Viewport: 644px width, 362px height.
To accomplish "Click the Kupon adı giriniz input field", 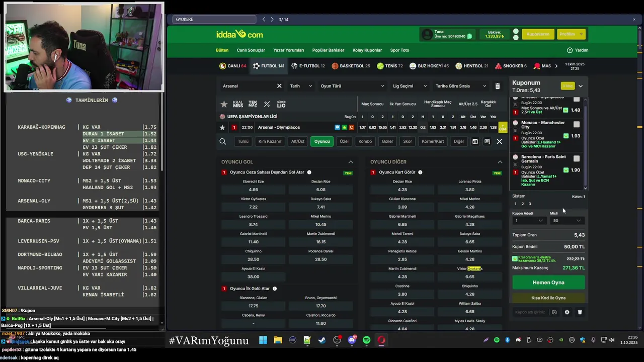I will tap(531, 312).
